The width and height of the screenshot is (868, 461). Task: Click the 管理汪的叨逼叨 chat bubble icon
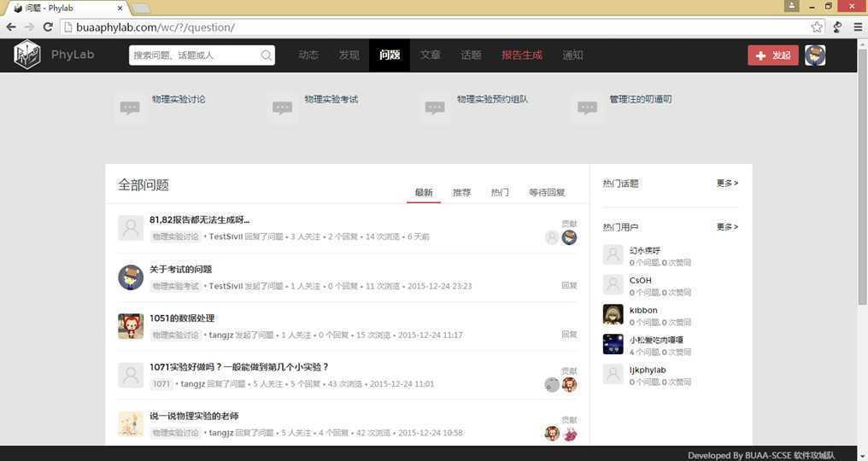pos(587,107)
